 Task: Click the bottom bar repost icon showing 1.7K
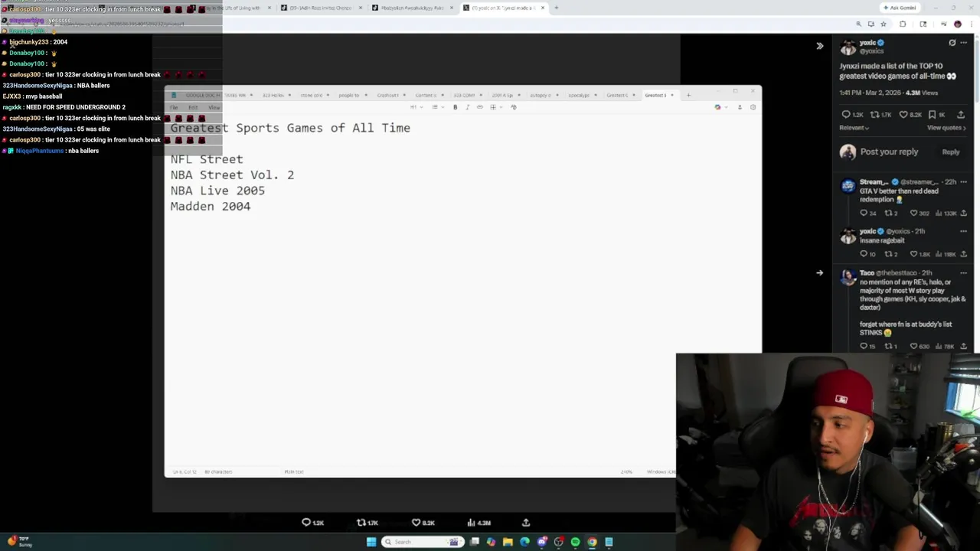[x=361, y=523]
